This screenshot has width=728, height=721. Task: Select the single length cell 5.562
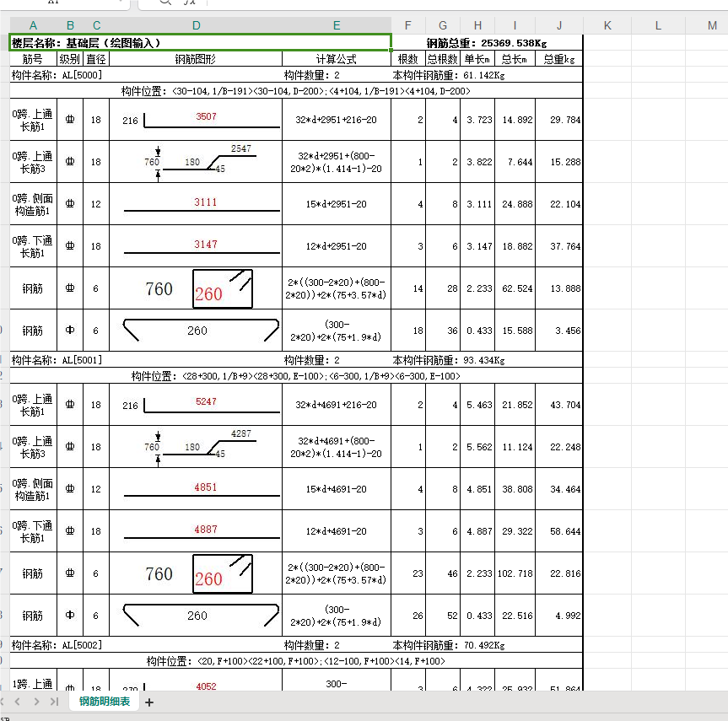pos(477,447)
